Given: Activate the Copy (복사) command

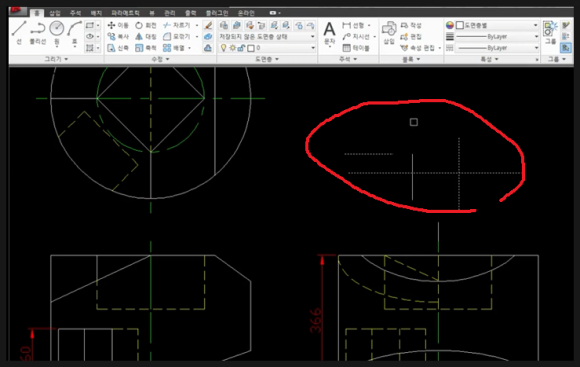Looking at the screenshot, I should [x=118, y=37].
